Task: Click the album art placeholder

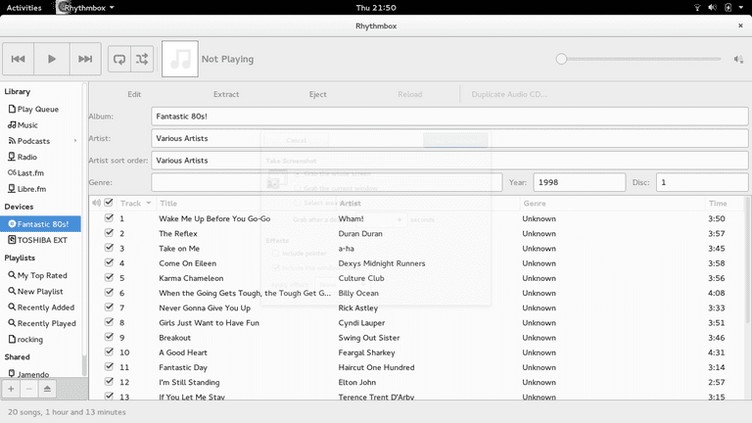Action: pyautogui.click(x=180, y=59)
